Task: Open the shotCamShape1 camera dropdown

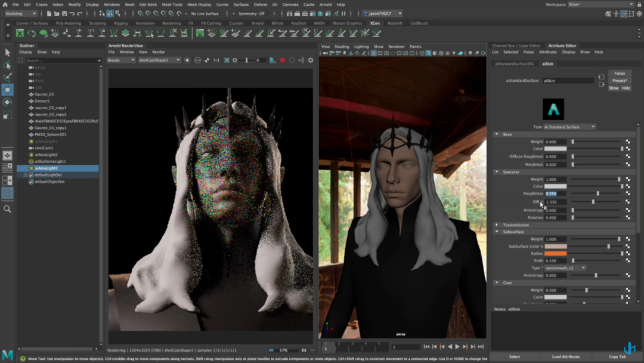Action: coord(159,60)
